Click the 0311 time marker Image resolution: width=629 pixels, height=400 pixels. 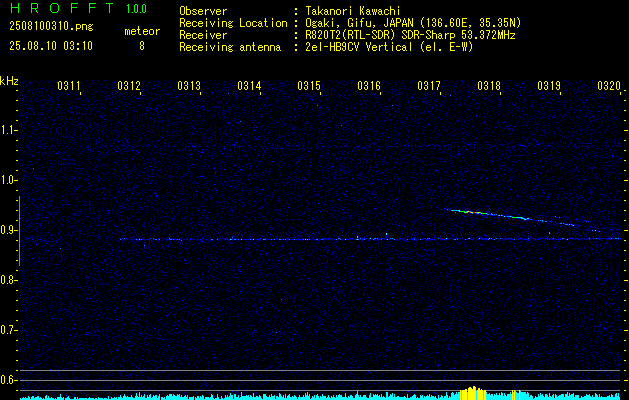pyautogui.click(x=69, y=85)
